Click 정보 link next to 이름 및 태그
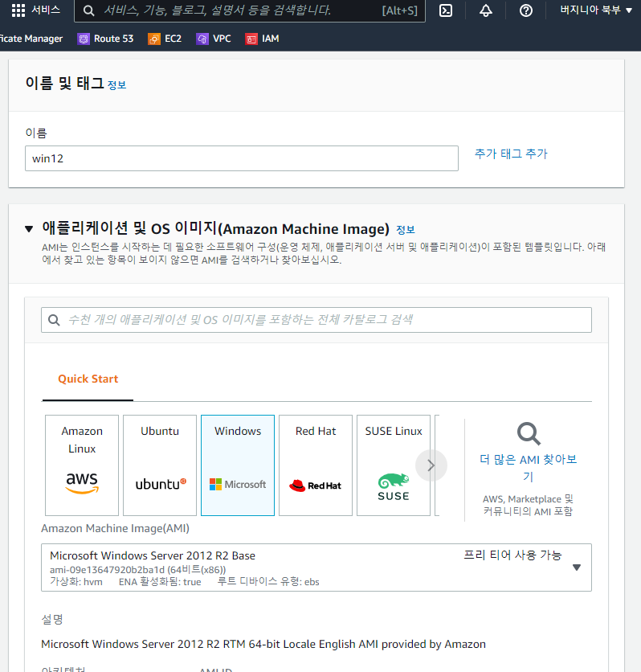 [117, 85]
